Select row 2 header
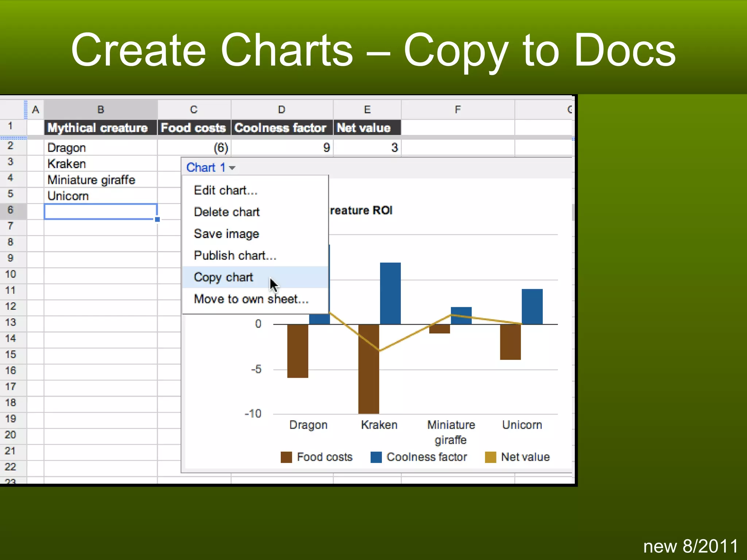 tap(13, 147)
